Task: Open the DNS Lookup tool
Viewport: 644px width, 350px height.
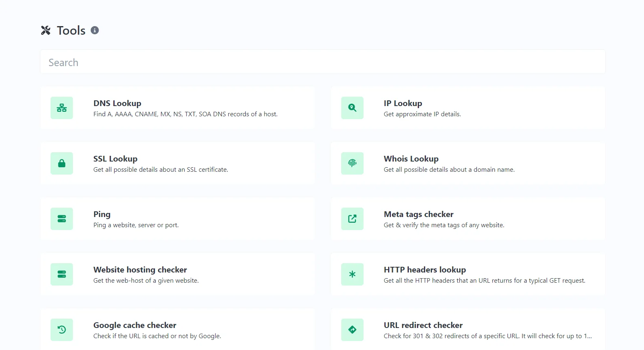Action: click(177, 108)
